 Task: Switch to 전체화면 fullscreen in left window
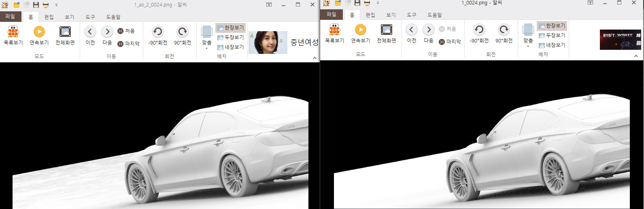(x=65, y=35)
